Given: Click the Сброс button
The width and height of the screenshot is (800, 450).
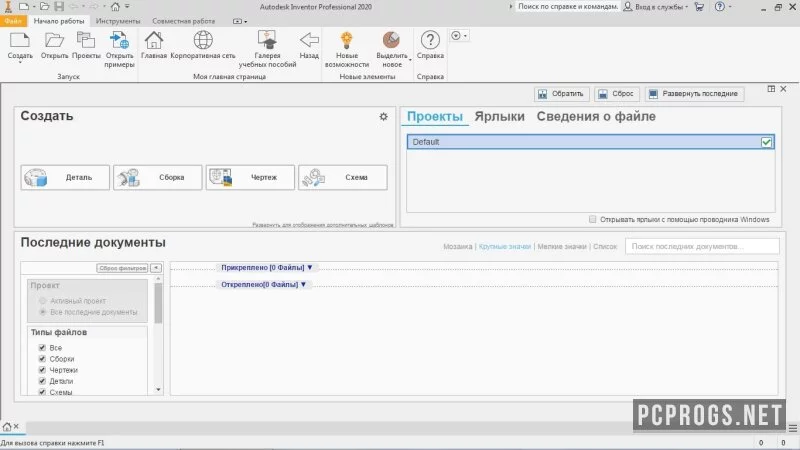Looking at the screenshot, I should pyautogui.click(x=616, y=94).
